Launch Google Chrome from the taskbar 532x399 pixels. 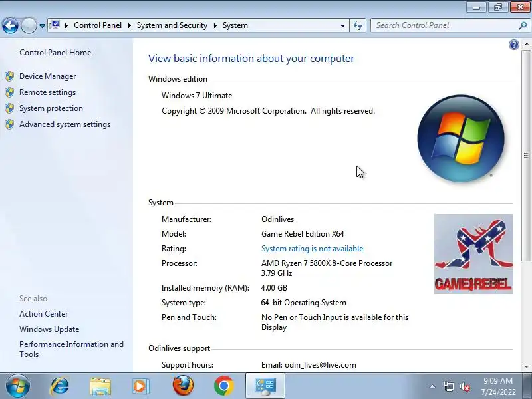[224, 386]
